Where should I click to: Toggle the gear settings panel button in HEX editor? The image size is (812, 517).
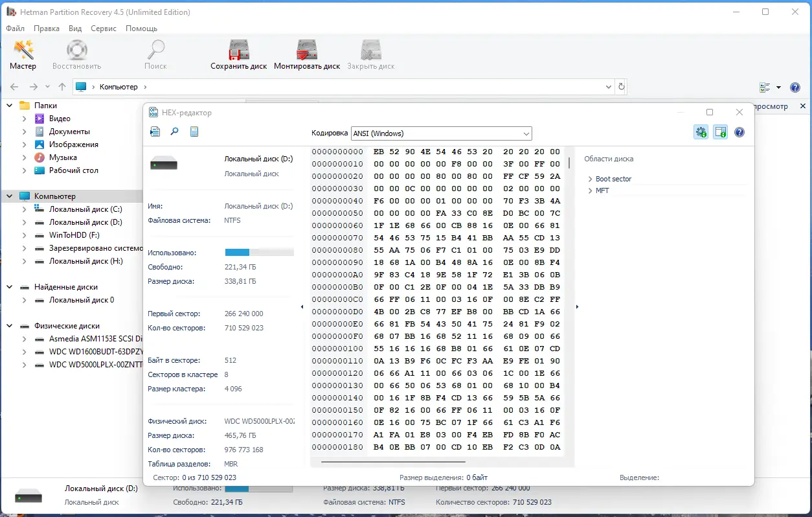coord(701,132)
